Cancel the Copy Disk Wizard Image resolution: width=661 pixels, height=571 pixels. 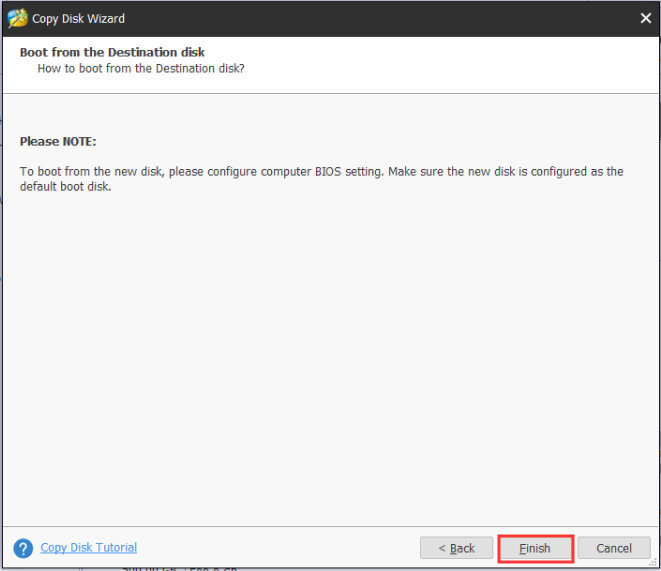coord(614,548)
